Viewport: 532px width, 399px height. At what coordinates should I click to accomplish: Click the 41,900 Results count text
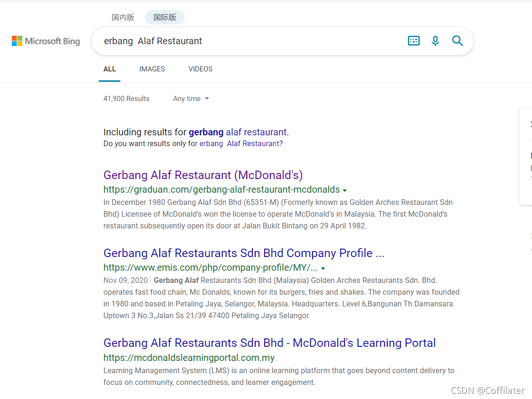126,99
